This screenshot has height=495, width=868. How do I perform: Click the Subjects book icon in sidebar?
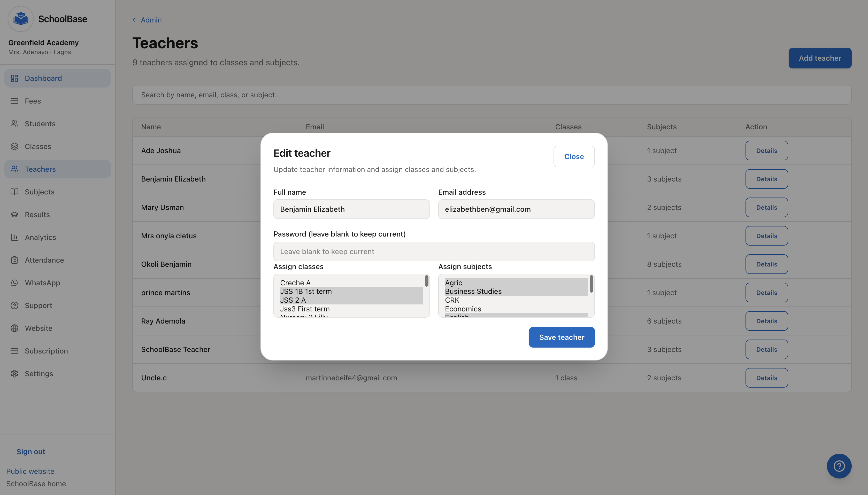coord(14,192)
